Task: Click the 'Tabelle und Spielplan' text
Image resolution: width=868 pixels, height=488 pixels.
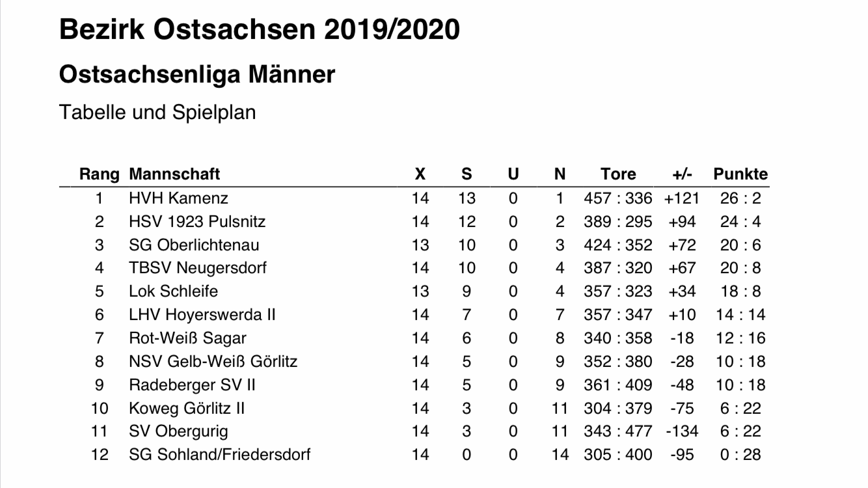Action: (x=157, y=112)
